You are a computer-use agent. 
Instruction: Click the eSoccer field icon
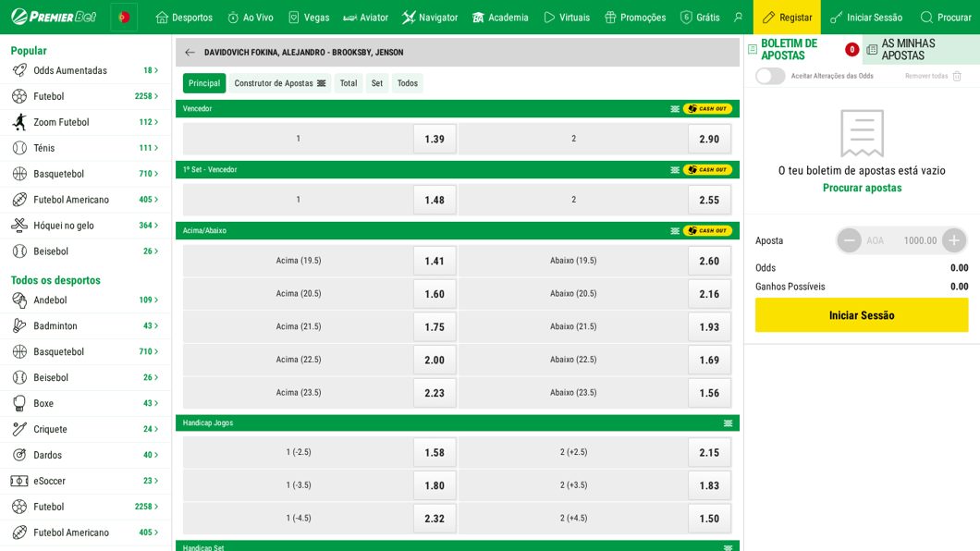click(x=19, y=481)
